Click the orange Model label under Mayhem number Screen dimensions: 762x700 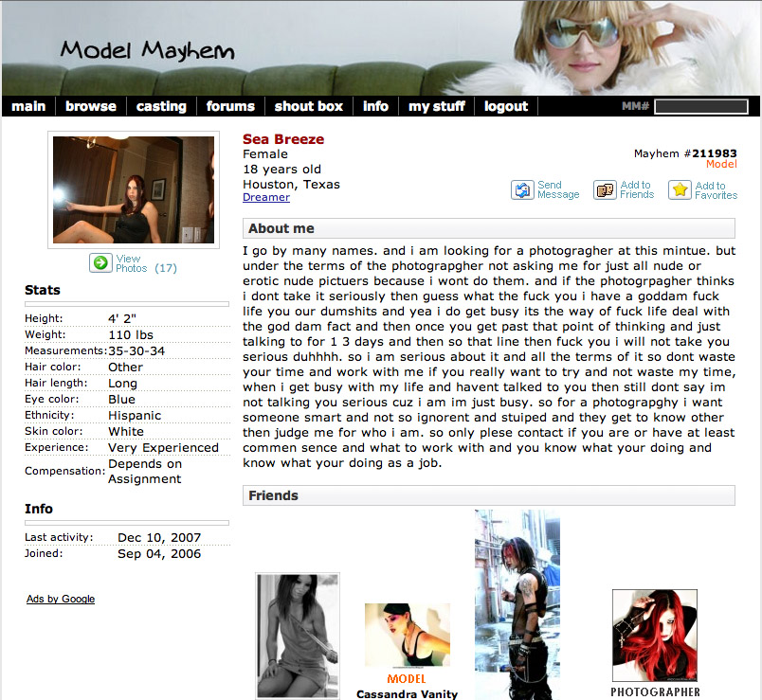point(721,164)
